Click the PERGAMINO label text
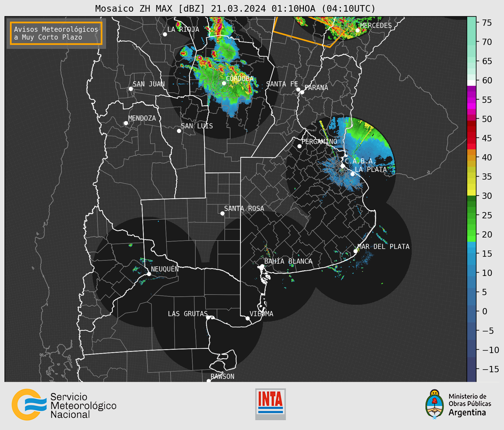The height and width of the screenshot is (430, 504). 319,141
